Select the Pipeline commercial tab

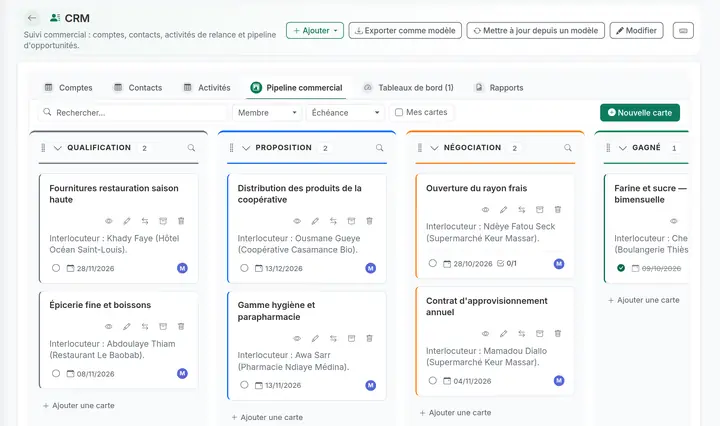point(297,88)
